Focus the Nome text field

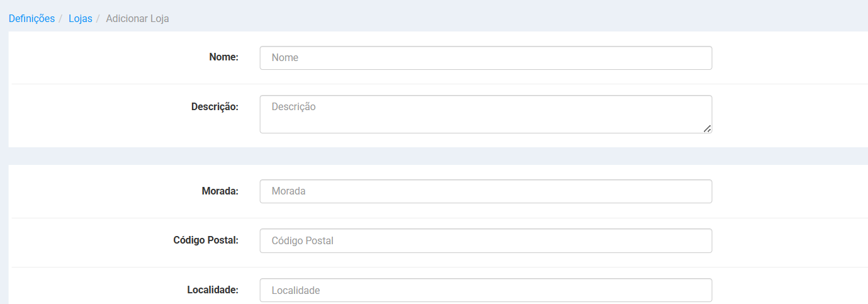click(x=486, y=58)
